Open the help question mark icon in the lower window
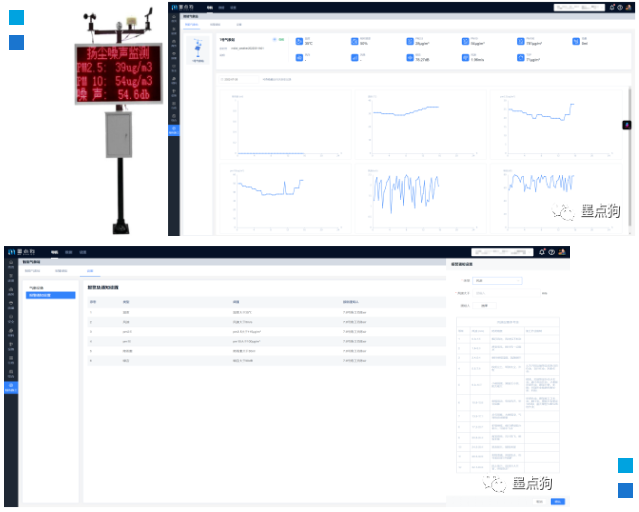Viewport: 639px width, 512px height. pos(551,252)
